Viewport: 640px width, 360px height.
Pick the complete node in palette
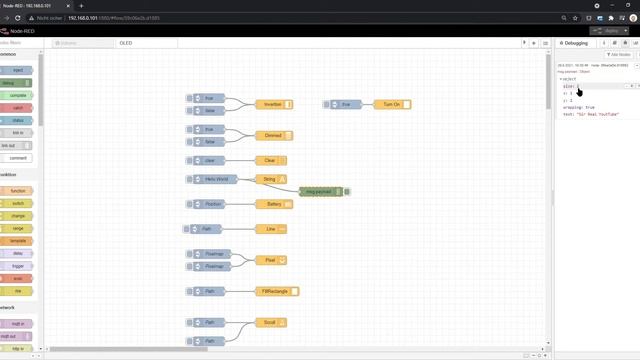(16, 96)
